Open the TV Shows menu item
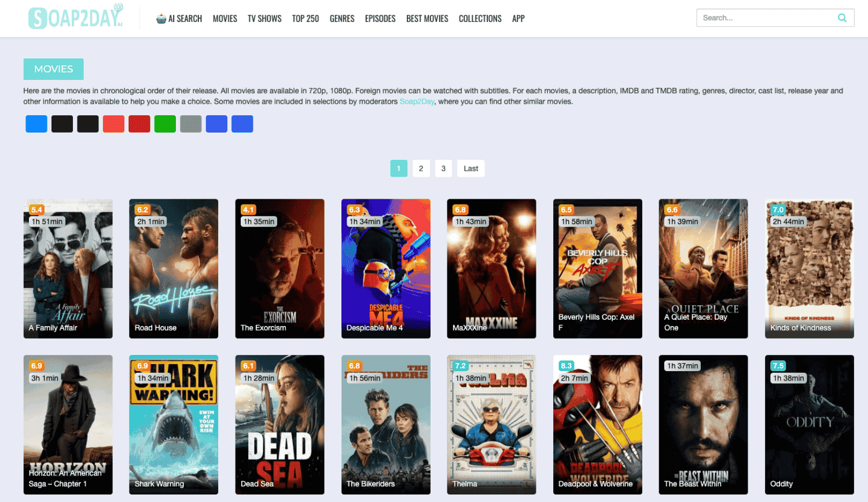The height and width of the screenshot is (502, 868). 264,19
